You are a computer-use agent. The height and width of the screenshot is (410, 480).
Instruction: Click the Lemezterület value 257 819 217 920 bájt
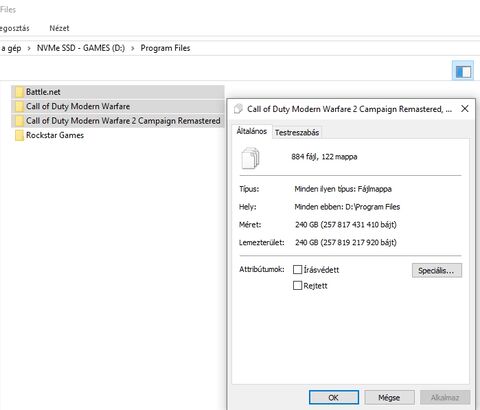[346, 242]
